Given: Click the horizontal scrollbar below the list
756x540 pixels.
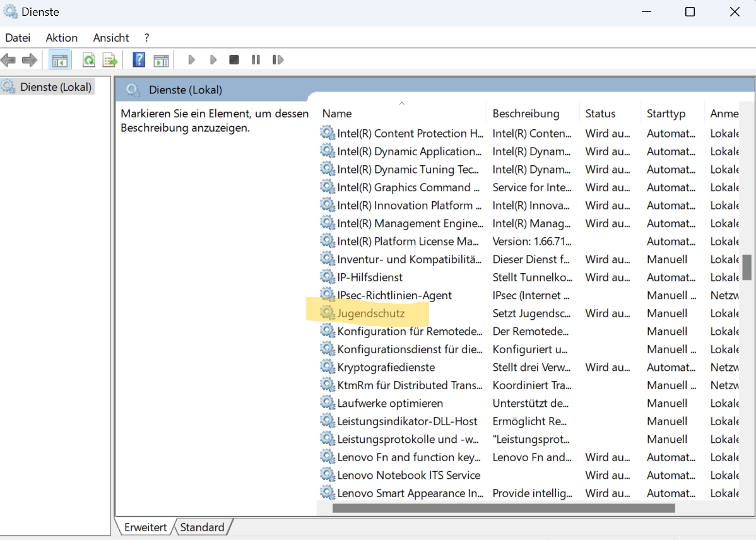Looking at the screenshot, I should tap(499, 508).
